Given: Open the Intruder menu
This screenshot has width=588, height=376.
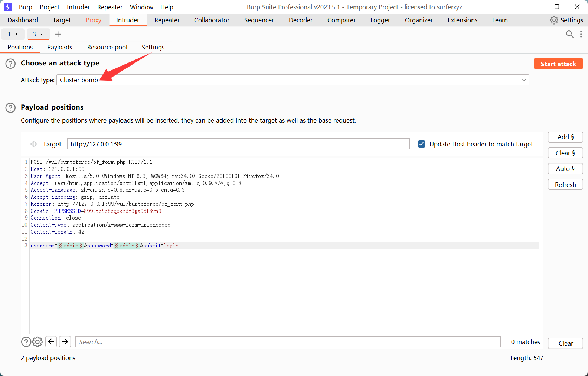Looking at the screenshot, I should coord(78,7).
